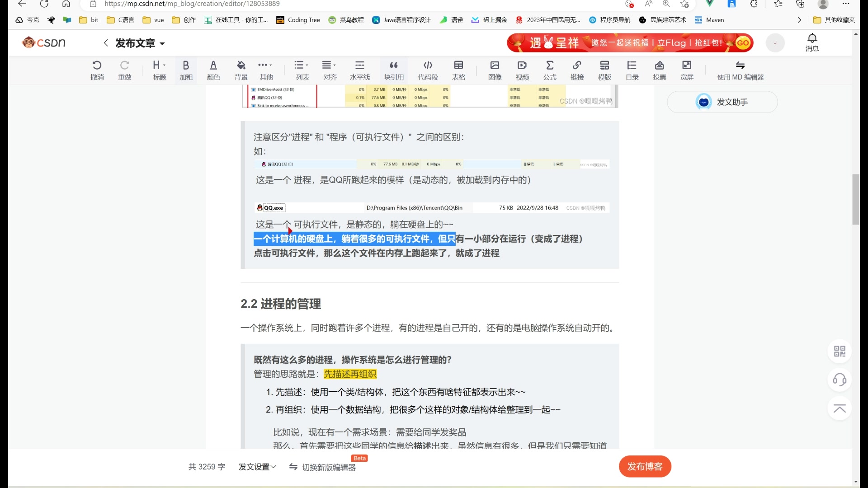Expand the bookmarks overflow chevron
This screenshot has height=488, width=868.
[799, 20]
